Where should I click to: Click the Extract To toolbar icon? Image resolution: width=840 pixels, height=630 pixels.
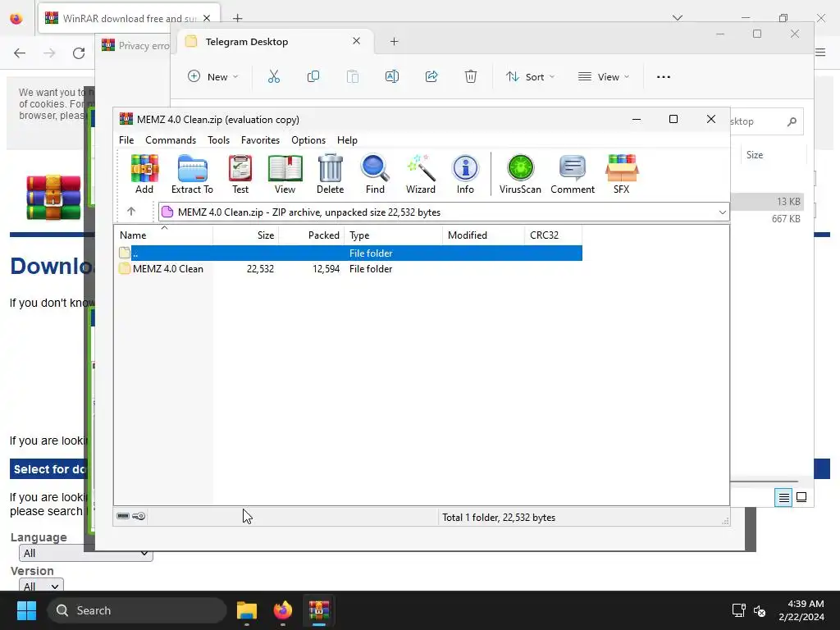192,174
